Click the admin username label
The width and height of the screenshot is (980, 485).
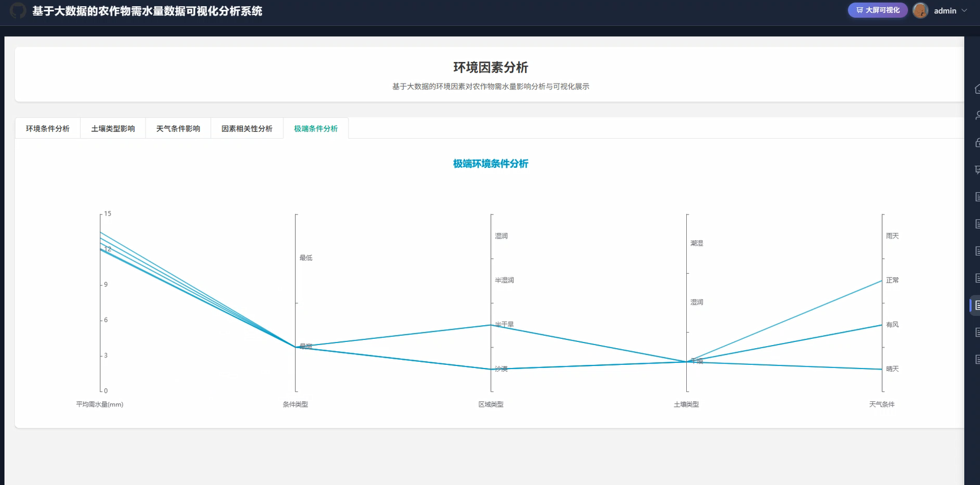click(x=945, y=11)
